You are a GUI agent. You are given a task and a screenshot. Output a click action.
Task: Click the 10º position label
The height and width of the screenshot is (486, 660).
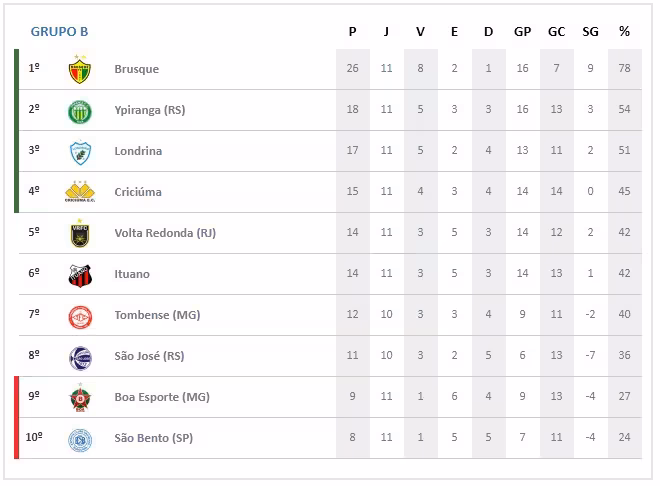pos(34,437)
